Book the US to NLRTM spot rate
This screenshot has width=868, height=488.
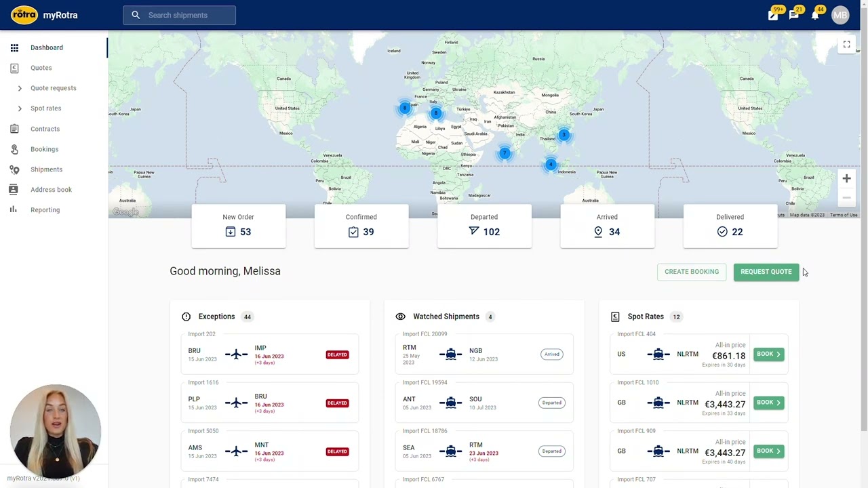768,354
